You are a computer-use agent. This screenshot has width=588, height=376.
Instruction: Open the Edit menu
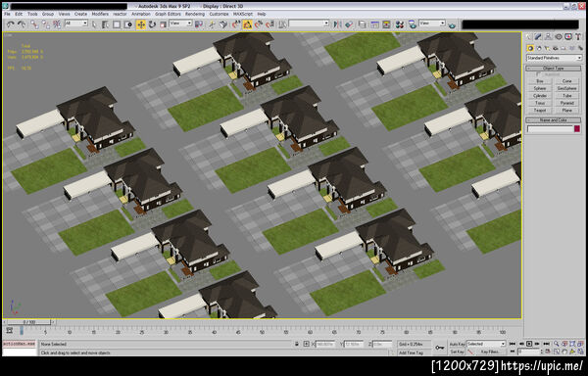pyautogui.click(x=19, y=14)
